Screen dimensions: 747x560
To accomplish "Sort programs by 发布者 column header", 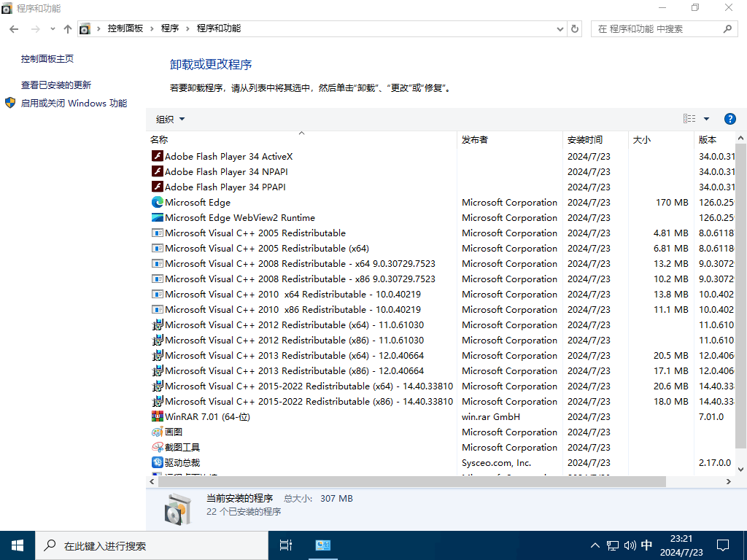I will (475, 139).
